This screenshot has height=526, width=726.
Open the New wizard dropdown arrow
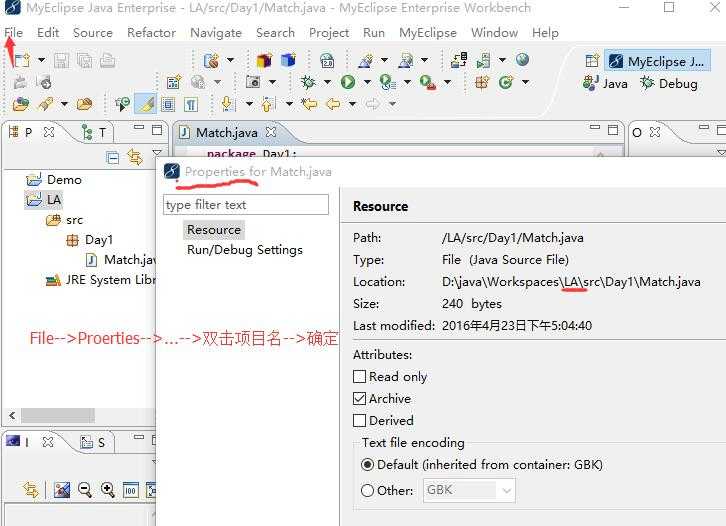(x=41, y=60)
